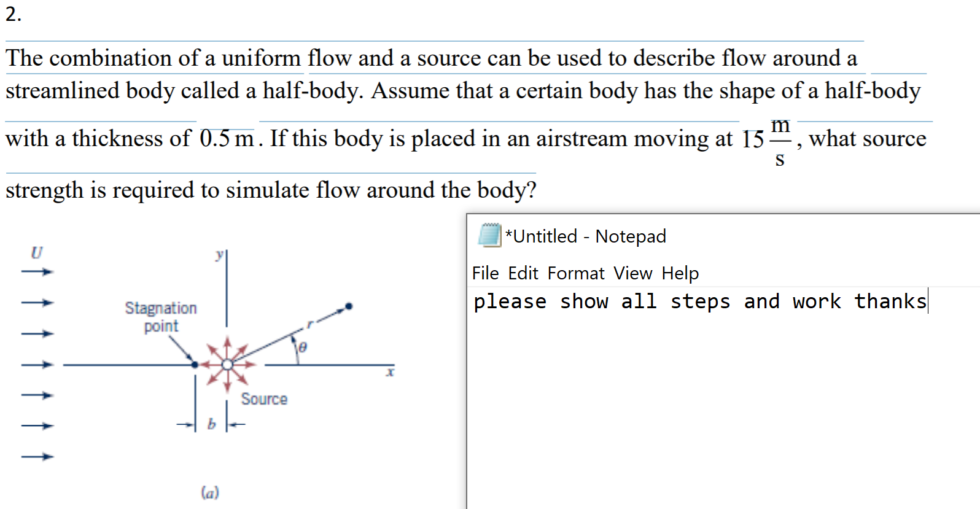The height and width of the screenshot is (509, 980).
Task: Select the radial source arrows symbol
Action: point(227,365)
